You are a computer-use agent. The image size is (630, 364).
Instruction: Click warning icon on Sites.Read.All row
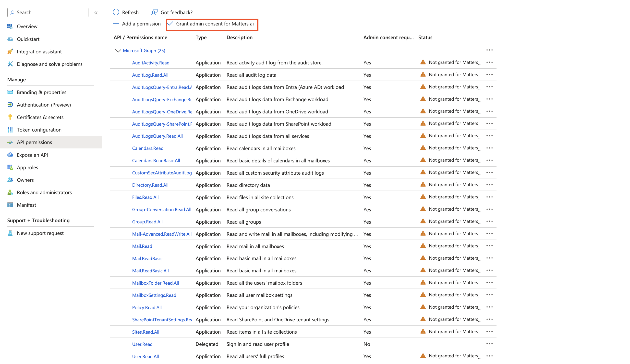(423, 331)
